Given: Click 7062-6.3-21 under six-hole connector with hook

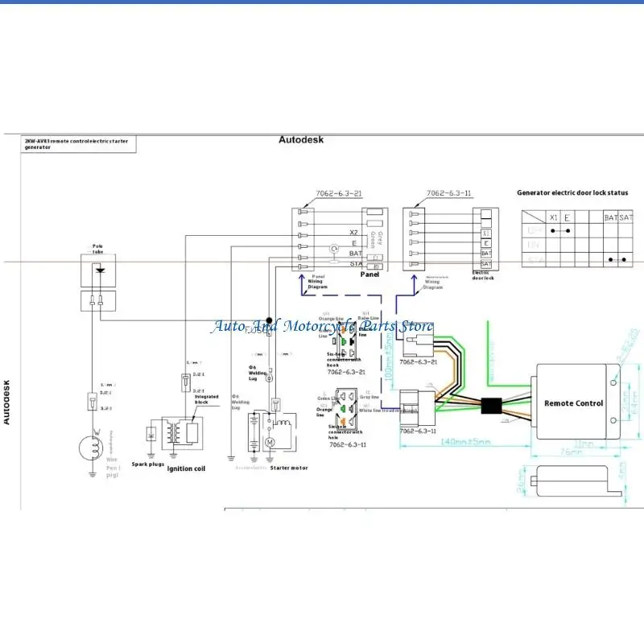Looking at the screenshot, I should point(346,372).
